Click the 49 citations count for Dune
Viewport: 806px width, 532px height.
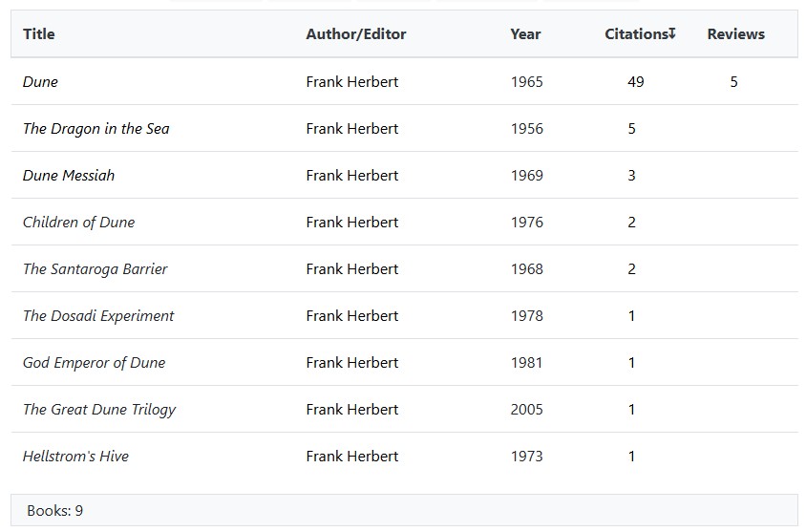click(636, 82)
